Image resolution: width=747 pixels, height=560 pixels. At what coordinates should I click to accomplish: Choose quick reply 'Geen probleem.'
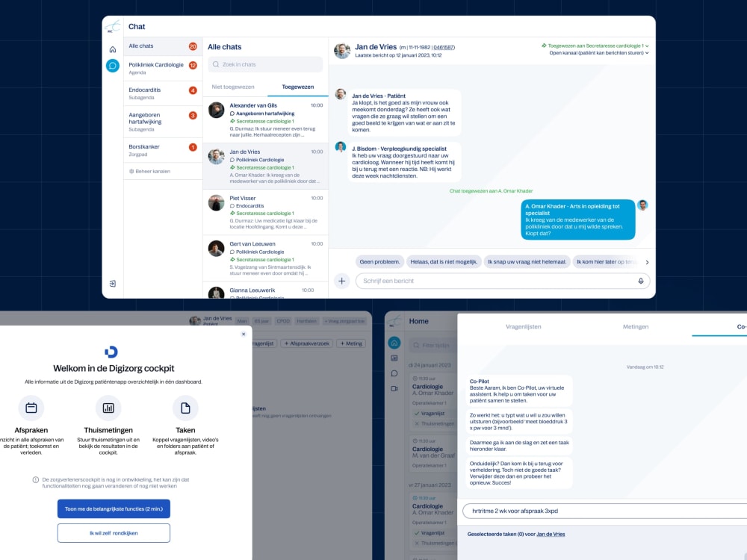coord(379,262)
